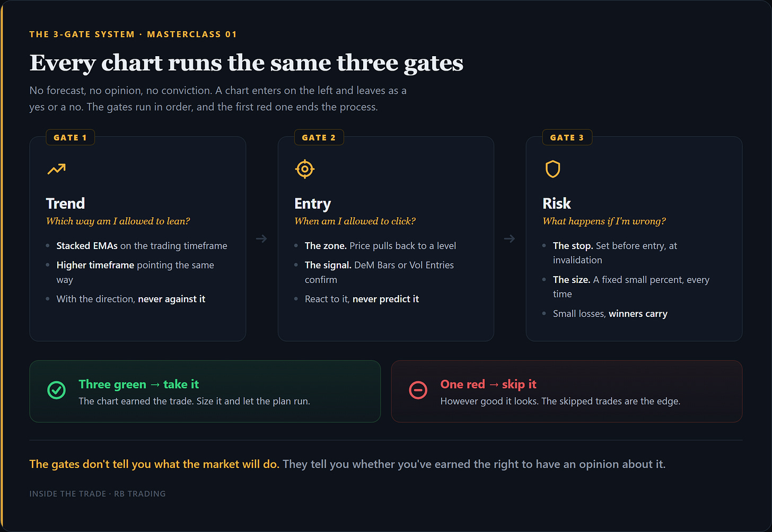Viewport: 772px width, 532px height.
Task: Select the GATE 3 label badge
Action: (x=567, y=137)
